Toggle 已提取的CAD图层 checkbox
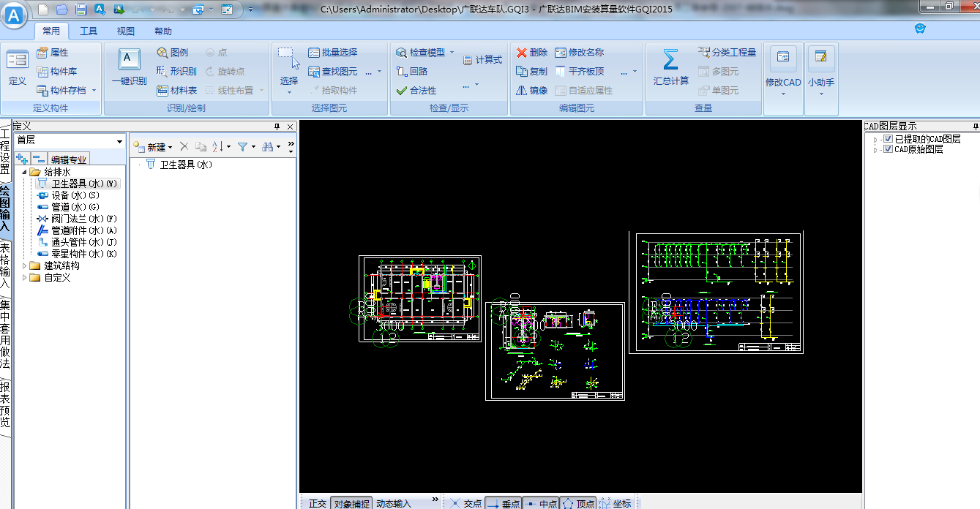The image size is (980, 509). (x=888, y=139)
